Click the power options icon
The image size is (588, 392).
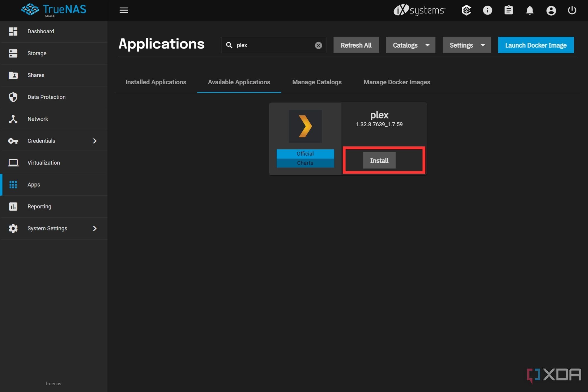click(x=572, y=10)
